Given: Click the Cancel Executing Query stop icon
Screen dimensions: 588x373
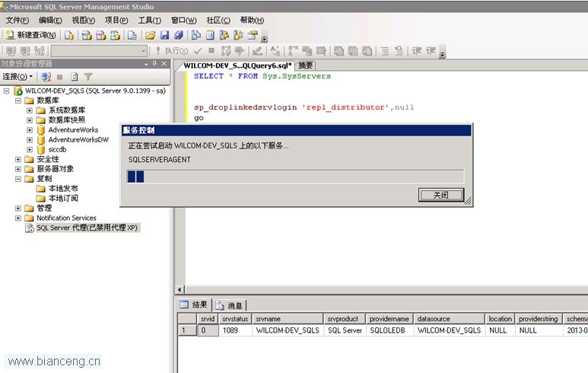Looking at the screenshot, I should [211, 51].
